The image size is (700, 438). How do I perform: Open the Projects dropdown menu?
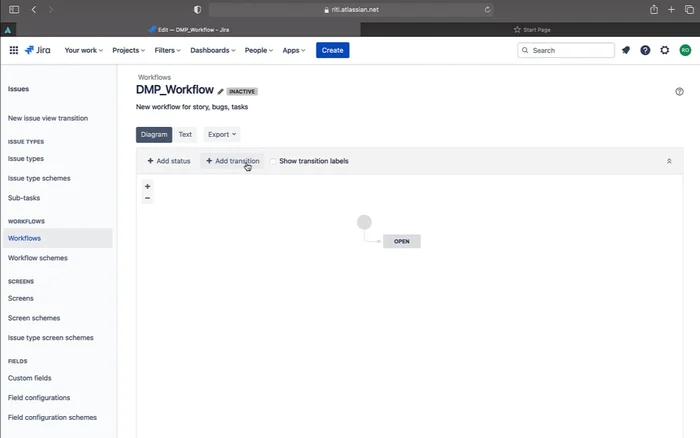tap(128, 50)
